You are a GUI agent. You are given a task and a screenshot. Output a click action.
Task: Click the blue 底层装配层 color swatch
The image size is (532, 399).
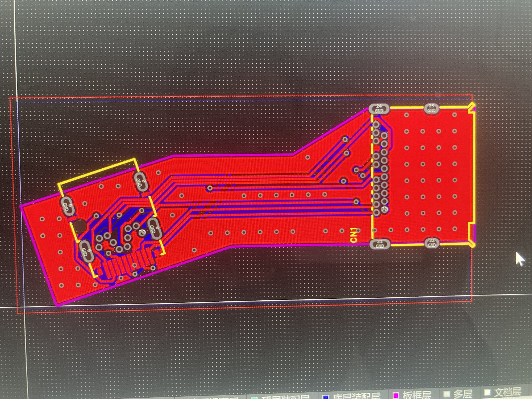[x=325, y=397]
